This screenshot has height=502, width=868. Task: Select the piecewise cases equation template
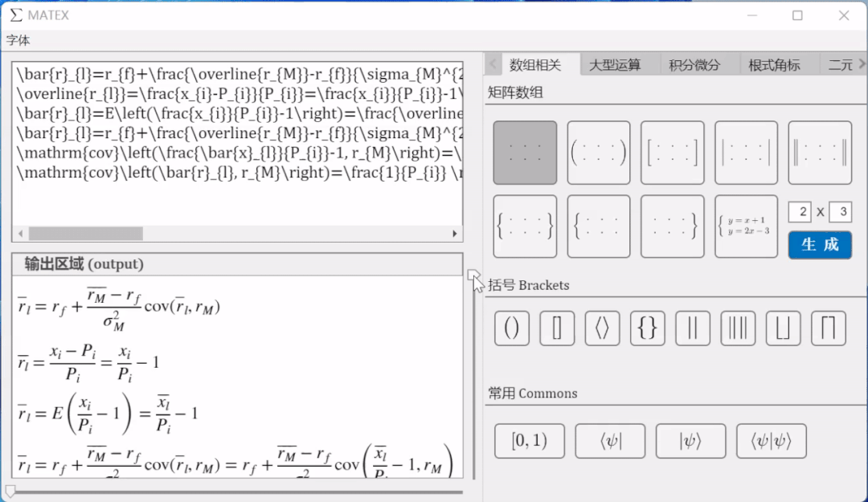point(746,226)
